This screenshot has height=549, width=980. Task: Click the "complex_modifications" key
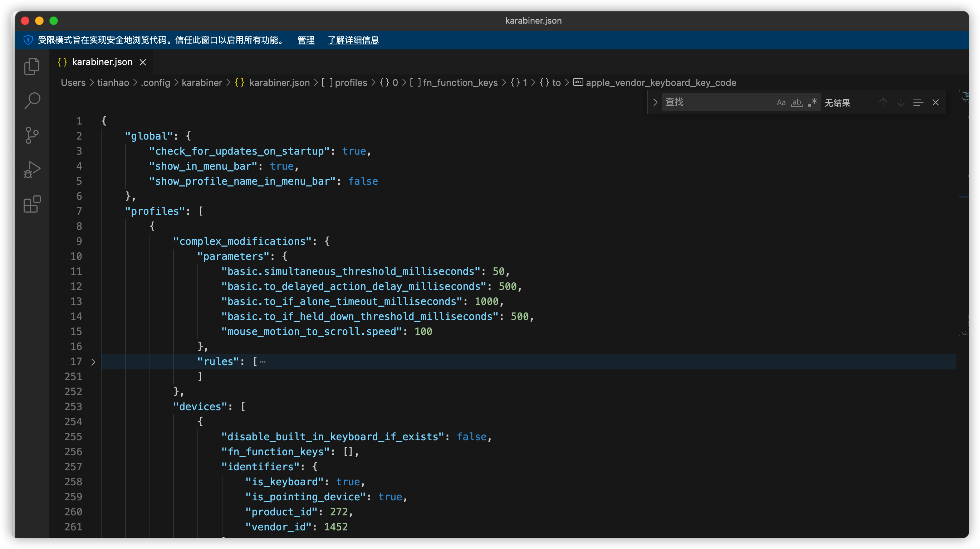[x=242, y=241]
